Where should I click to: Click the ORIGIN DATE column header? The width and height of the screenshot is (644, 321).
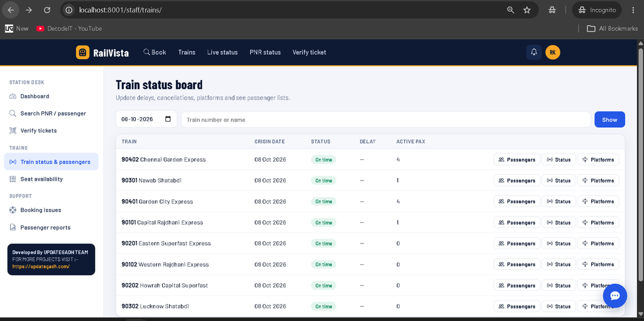[x=269, y=142]
